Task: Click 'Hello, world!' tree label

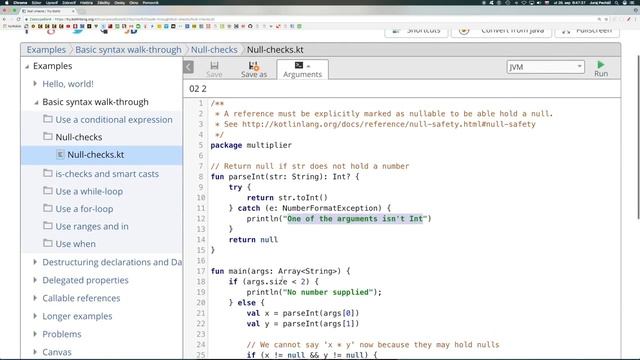Action: [68, 84]
